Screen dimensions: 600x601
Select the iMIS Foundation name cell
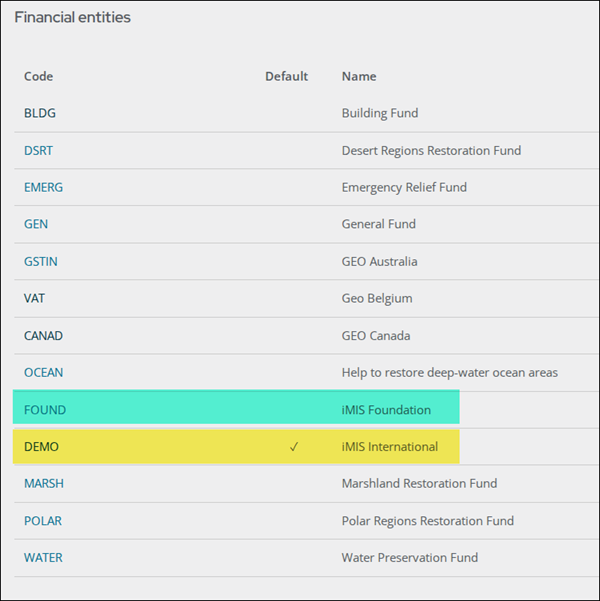point(386,409)
